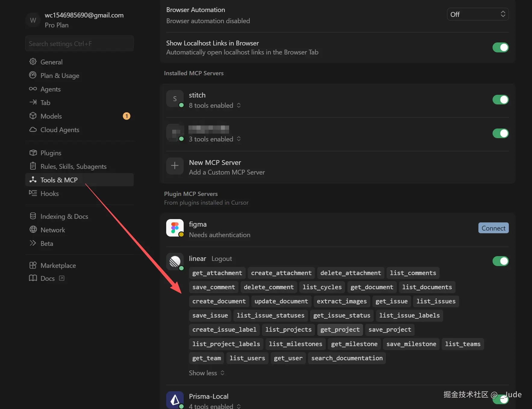
Task: Click the delete_attachment tool chip
Action: (351, 273)
